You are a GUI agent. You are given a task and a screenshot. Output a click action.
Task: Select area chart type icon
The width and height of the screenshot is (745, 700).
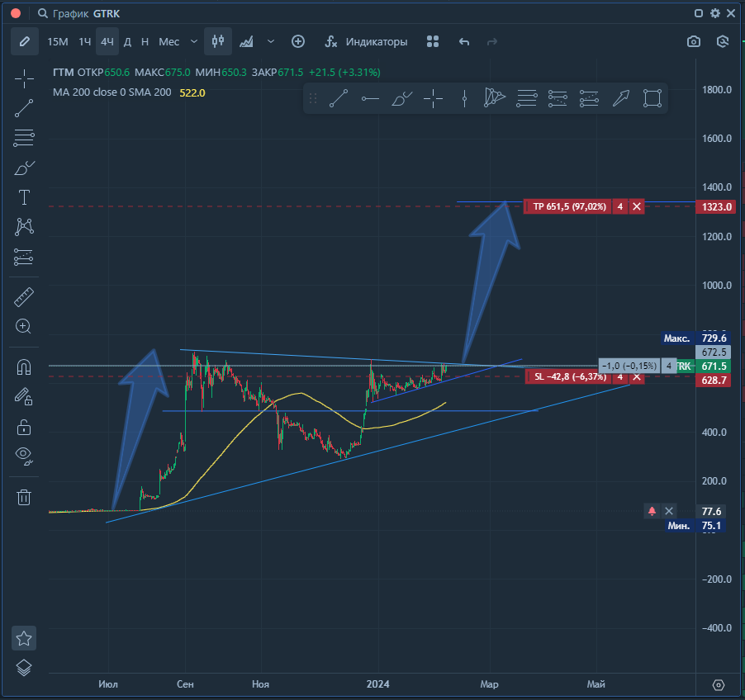(x=246, y=42)
